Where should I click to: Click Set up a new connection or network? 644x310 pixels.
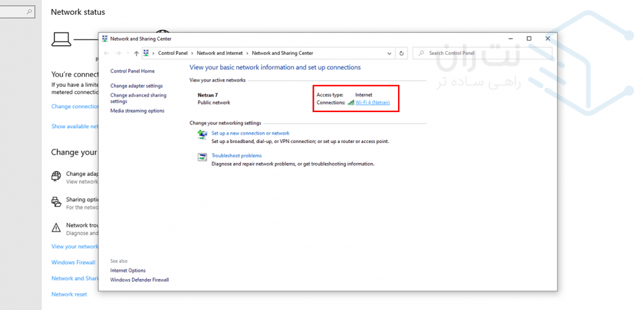tap(250, 133)
